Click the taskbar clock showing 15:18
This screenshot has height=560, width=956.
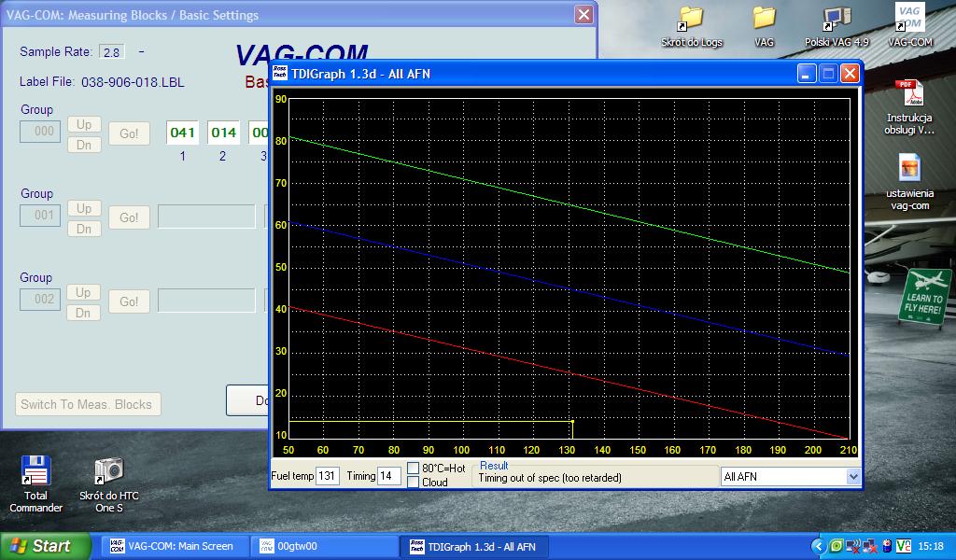tap(931, 546)
